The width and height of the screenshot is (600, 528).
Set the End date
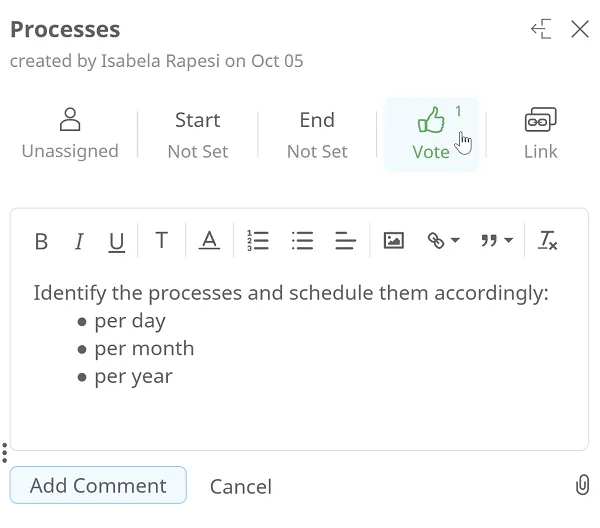[317, 135]
